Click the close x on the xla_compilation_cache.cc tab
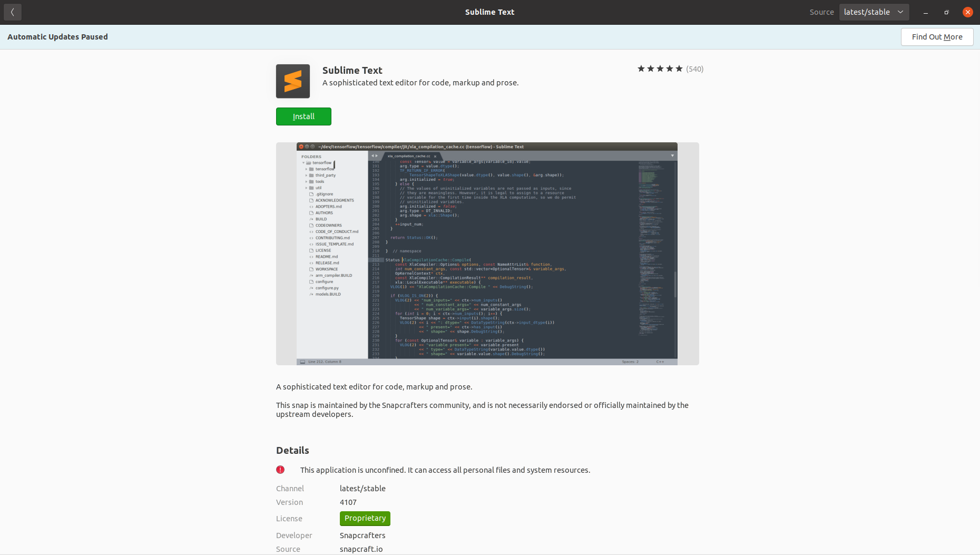This screenshot has height=555, width=980. (434, 156)
